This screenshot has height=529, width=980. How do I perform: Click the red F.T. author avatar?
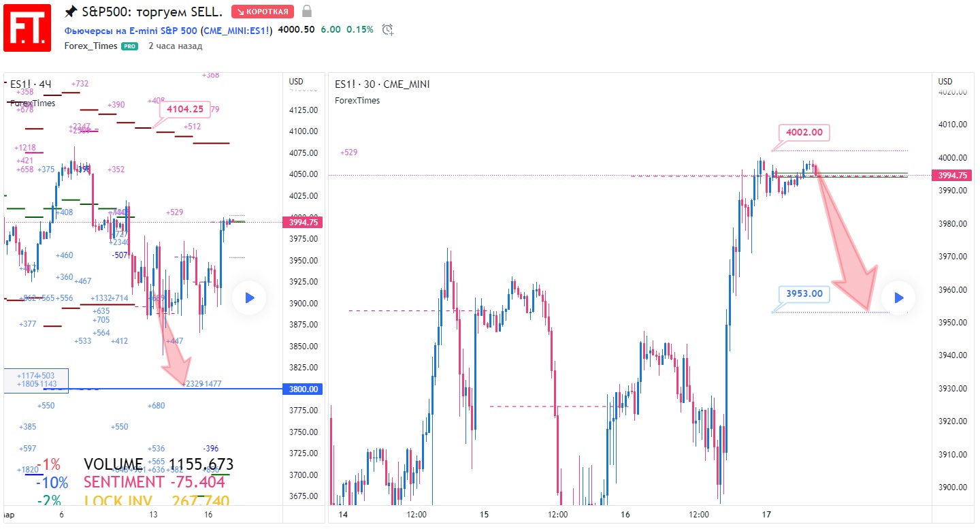click(x=27, y=27)
